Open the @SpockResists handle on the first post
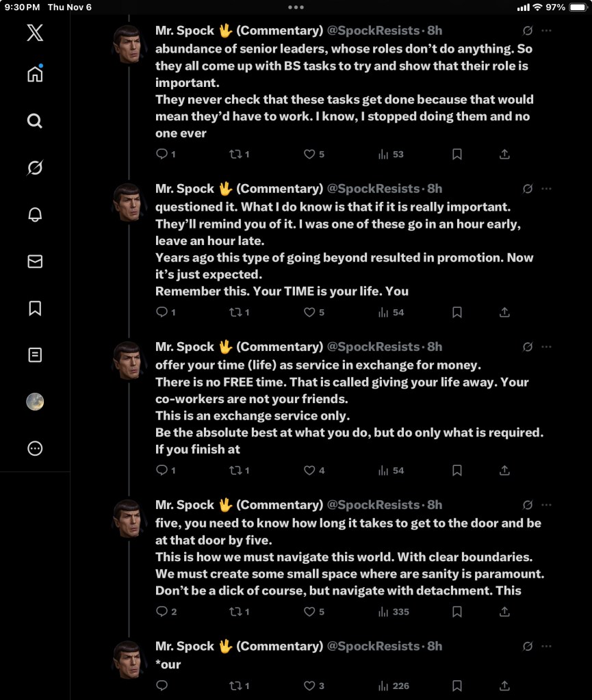Image resolution: width=592 pixels, height=700 pixels. 373,31
